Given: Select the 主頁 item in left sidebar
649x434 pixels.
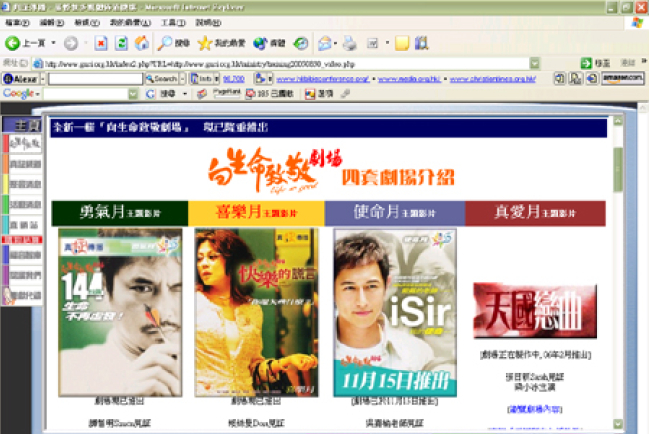Looking at the screenshot, I should (20, 126).
